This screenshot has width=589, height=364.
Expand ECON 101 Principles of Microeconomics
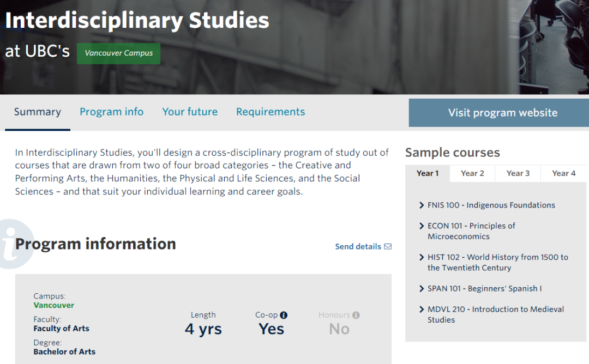(x=422, y=226)
